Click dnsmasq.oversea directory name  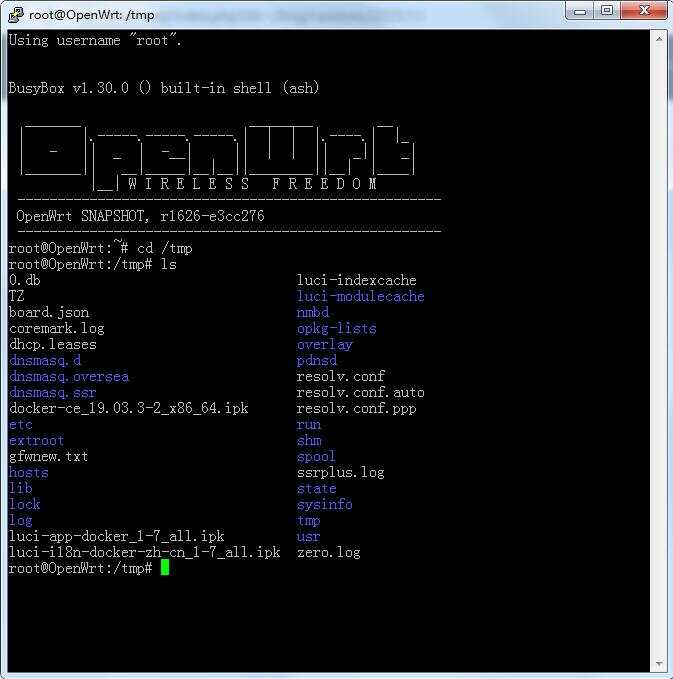tap(69, 376)
